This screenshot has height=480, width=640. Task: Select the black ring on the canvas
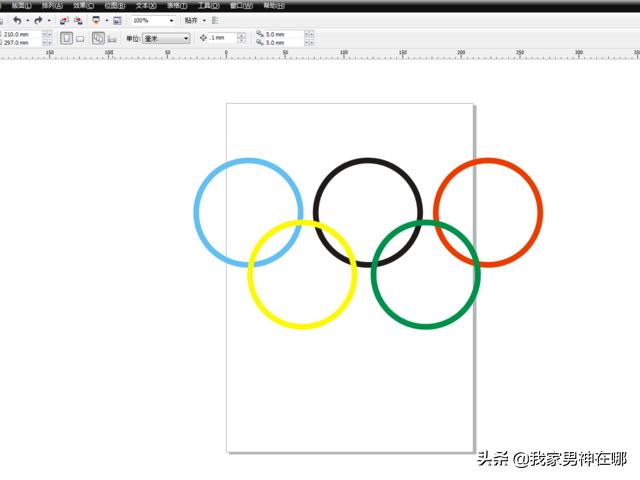(368, 160)
